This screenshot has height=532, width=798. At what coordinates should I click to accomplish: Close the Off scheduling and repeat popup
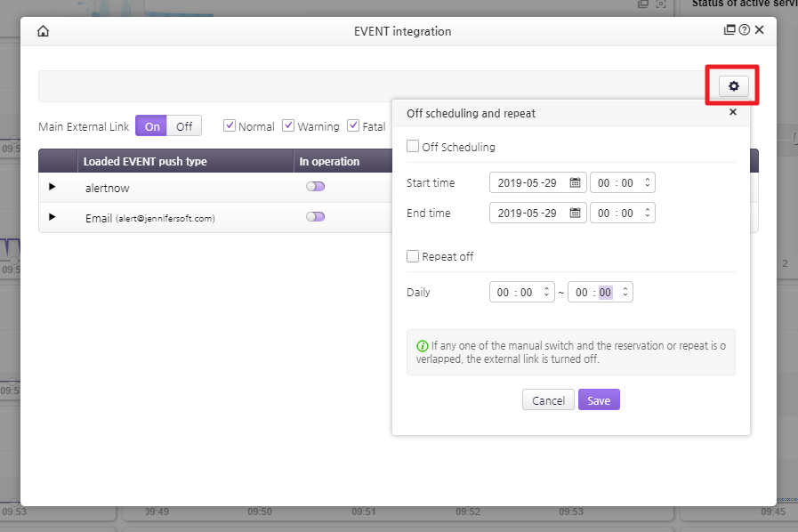pyautogui.click(x=733, y=112)
